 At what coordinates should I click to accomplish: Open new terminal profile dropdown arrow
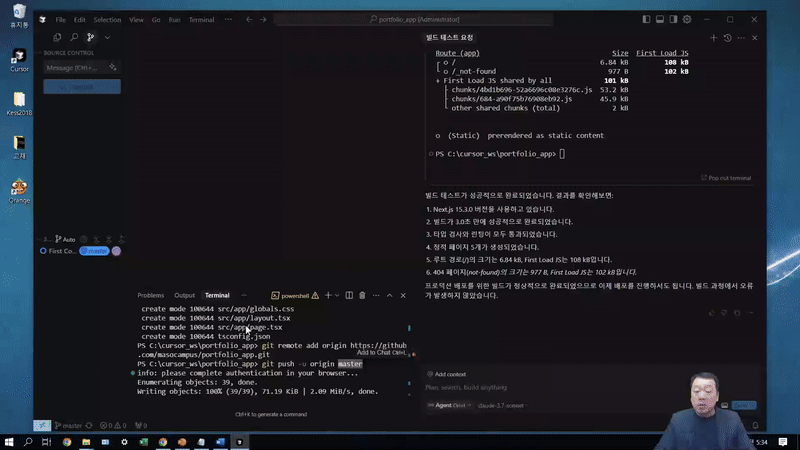click(x=337, y=295)
